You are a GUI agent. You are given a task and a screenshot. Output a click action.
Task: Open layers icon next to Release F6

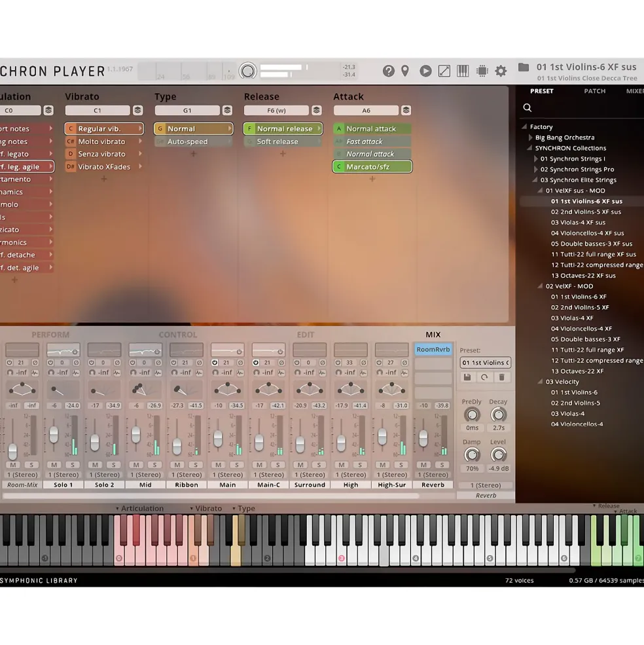click(x=316, y=110)
